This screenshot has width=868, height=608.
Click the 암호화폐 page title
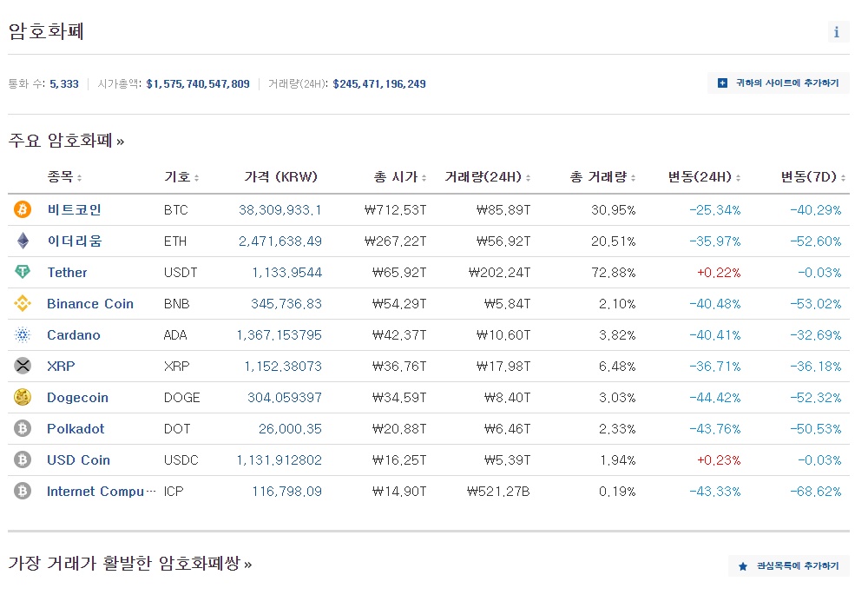coord(46,31)
